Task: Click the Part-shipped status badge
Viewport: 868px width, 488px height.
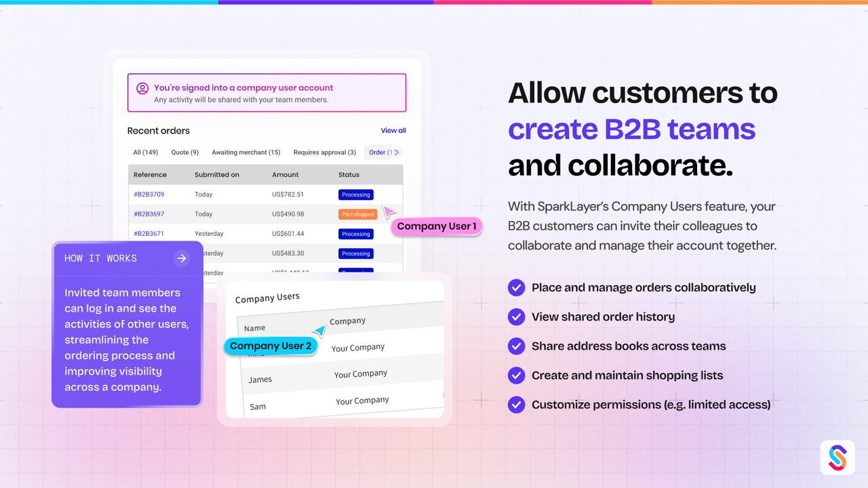Action: pyautogui.click(x=357, y=214)
